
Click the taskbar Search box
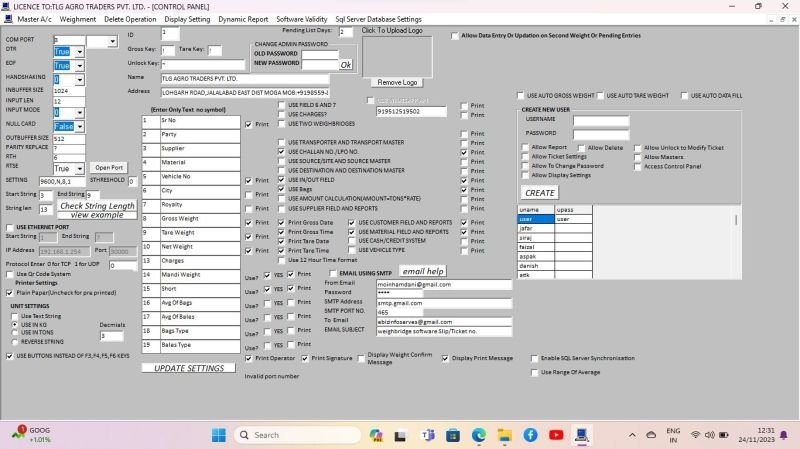point(297,435)
